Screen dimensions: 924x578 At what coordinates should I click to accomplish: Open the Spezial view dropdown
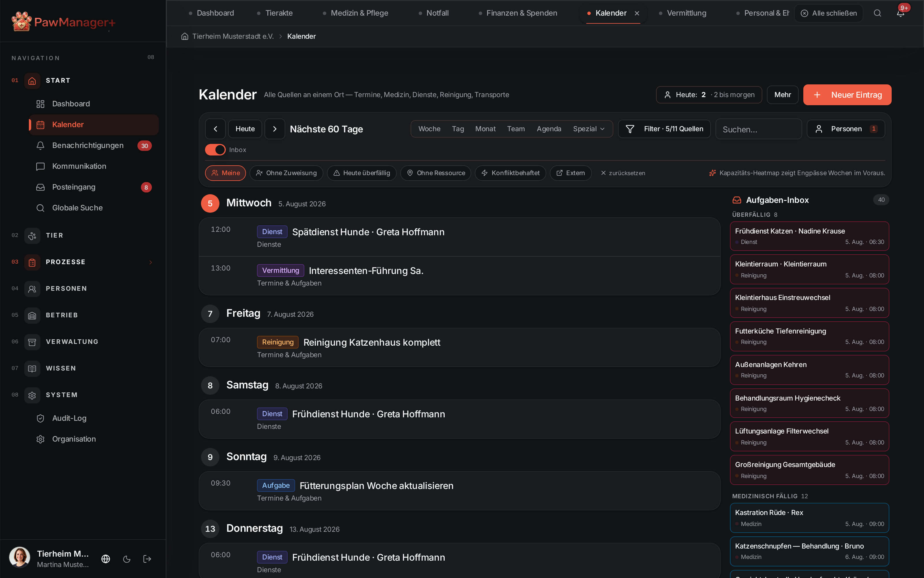pos(588,129)
